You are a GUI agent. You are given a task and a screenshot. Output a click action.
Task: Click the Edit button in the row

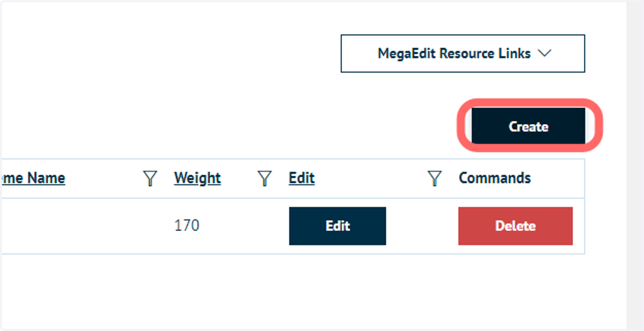click(x=338, y=226)
